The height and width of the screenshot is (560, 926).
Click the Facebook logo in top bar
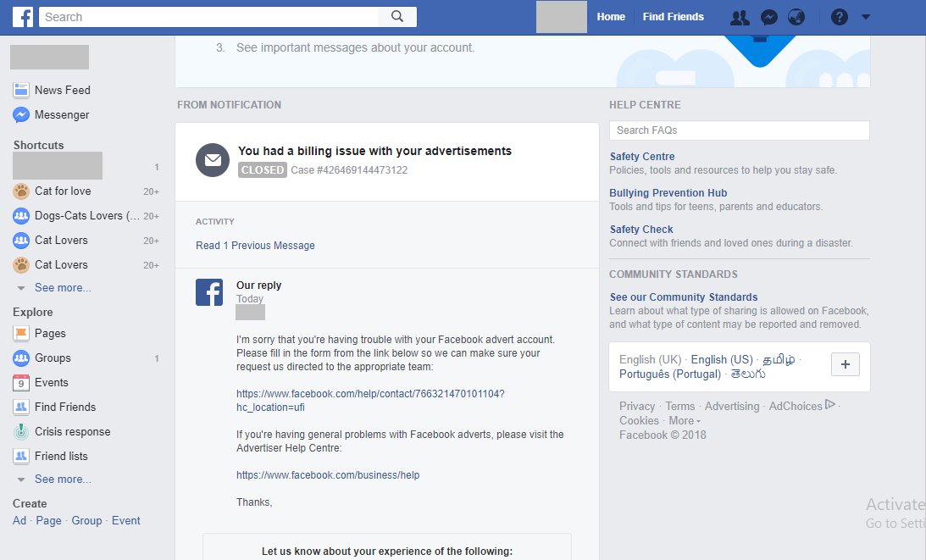pos(23,17)
